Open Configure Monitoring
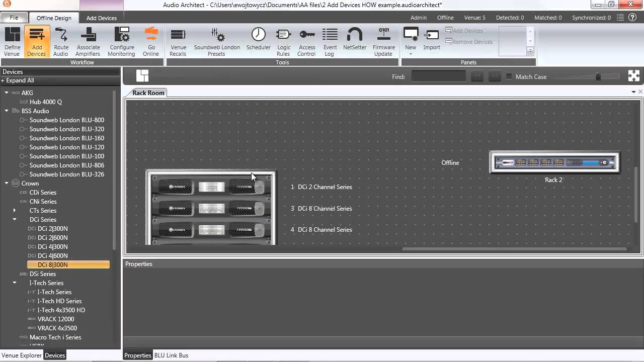This screenshot has width=644, height=362. pyautogui.click(x=121, y=41)
